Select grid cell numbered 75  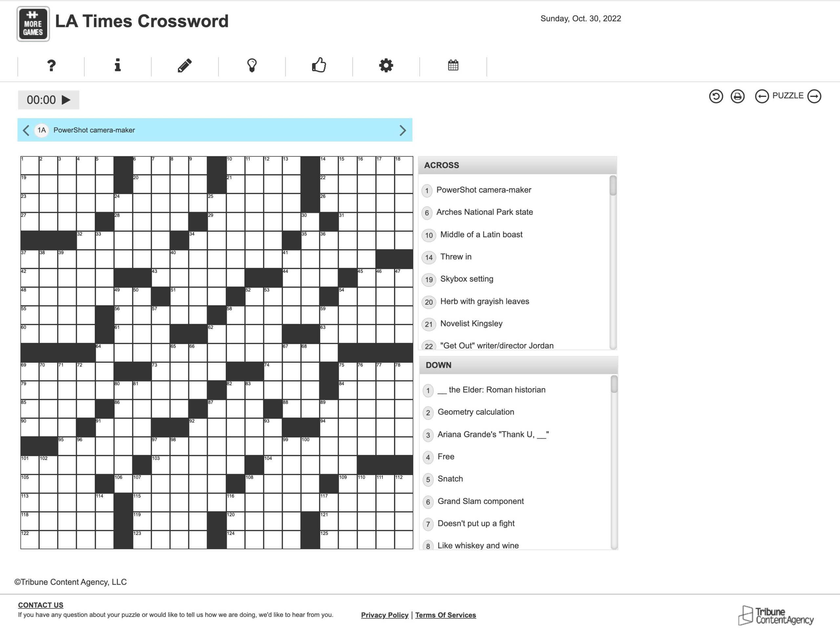(x=347, y=371)
